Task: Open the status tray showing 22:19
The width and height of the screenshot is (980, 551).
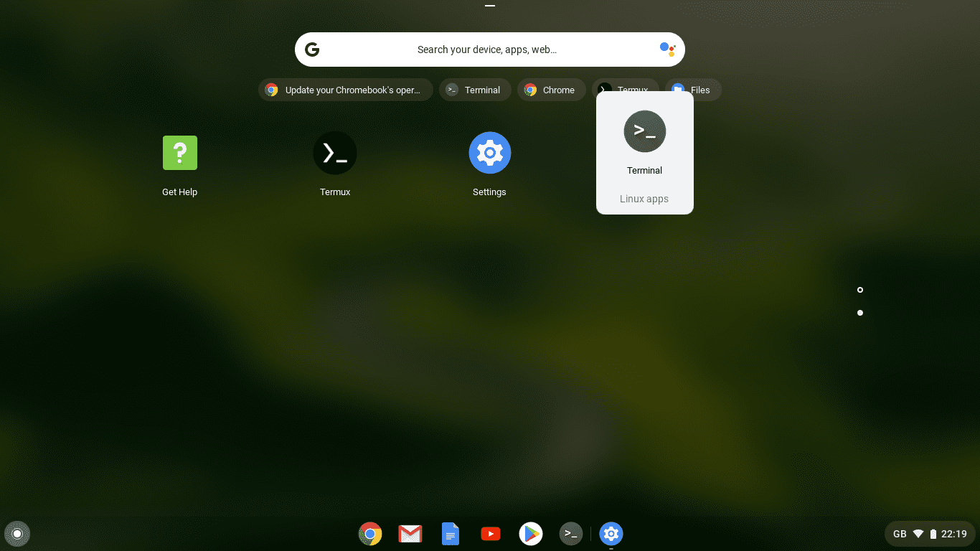Action: (x=930, y=534)
